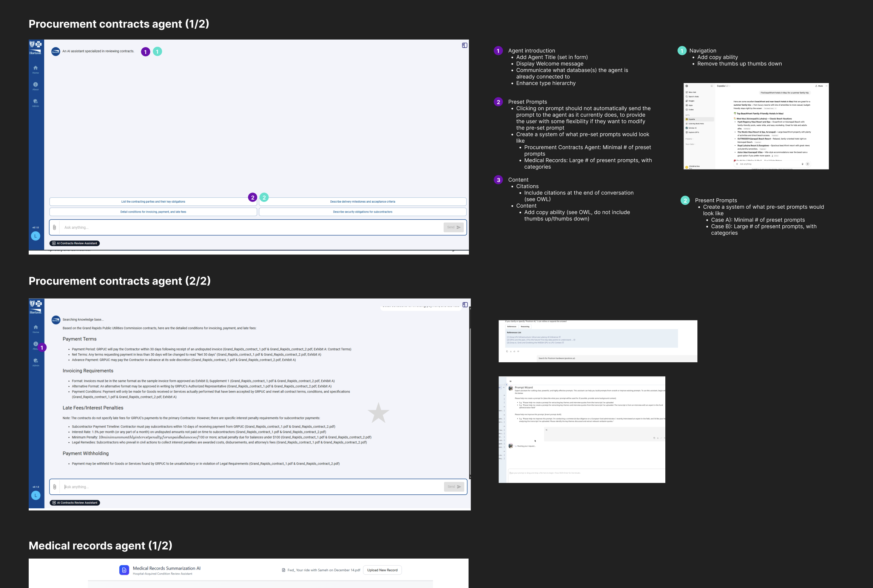This screenshot has height=588, width=873.
Task: Click the About info icon in the 1/2 frame sidebar
Action: click(x=35, y=85)
